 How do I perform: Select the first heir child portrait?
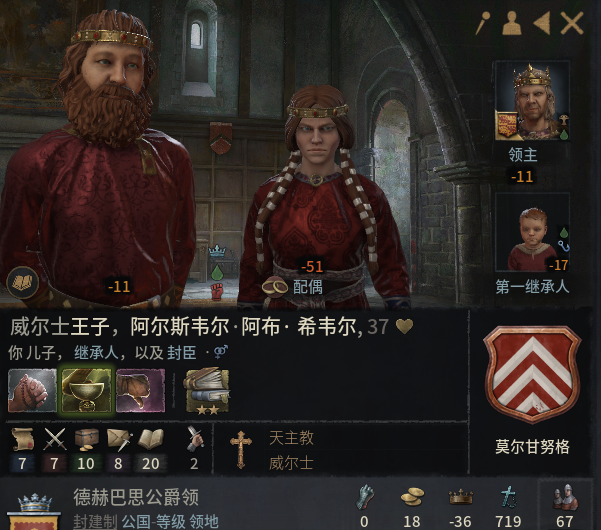(x=532, y=233)
